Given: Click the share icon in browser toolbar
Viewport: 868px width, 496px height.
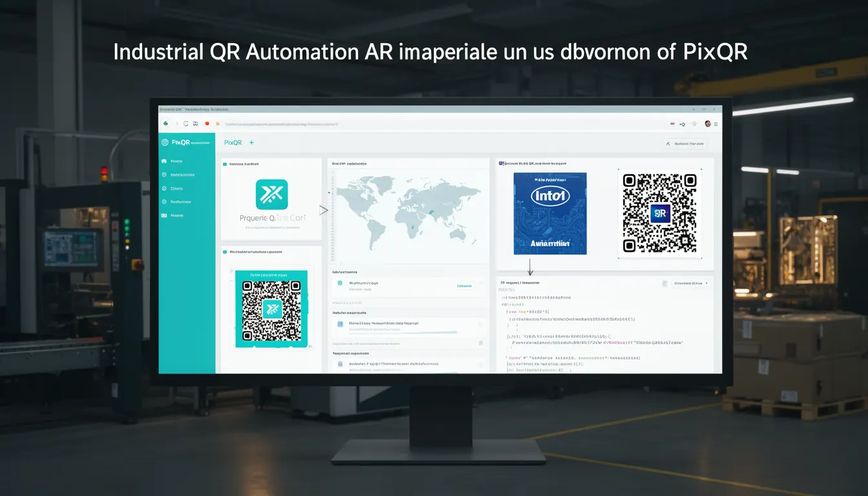Looking at the screenshot, I should (x=683, y=123).
